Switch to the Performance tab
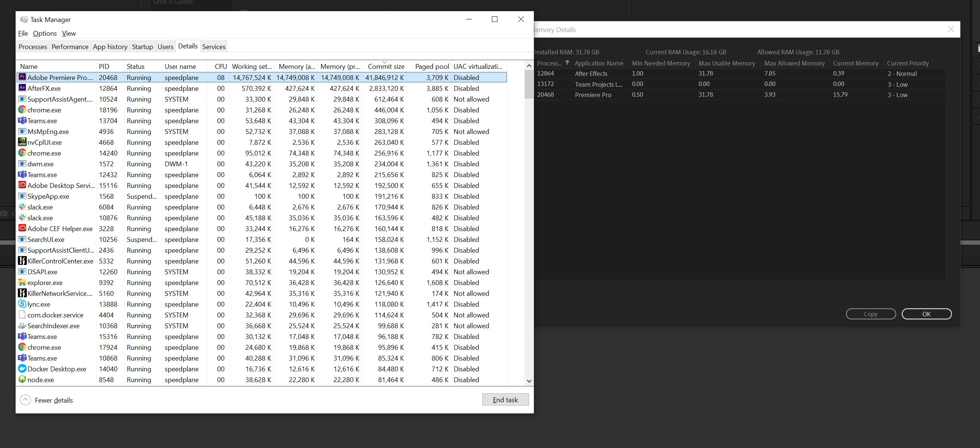980x448 pixels. [x=70, y=47]
